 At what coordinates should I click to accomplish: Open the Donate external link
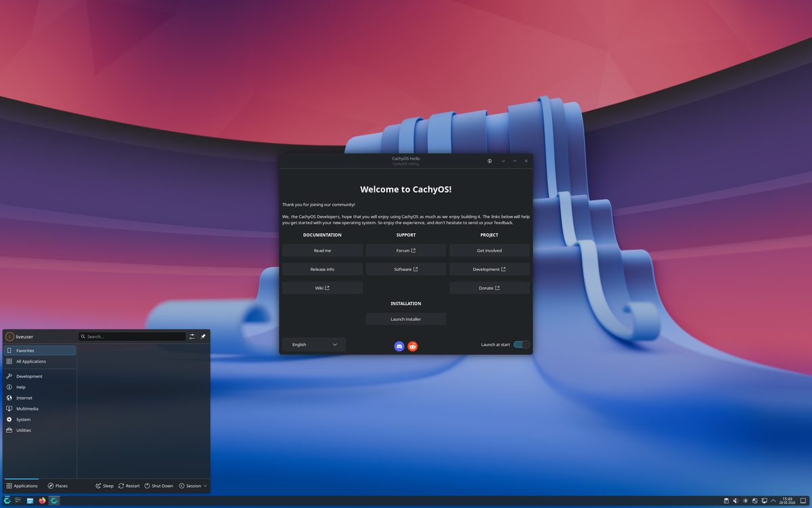pyautogui.click(x=489, y=288)
